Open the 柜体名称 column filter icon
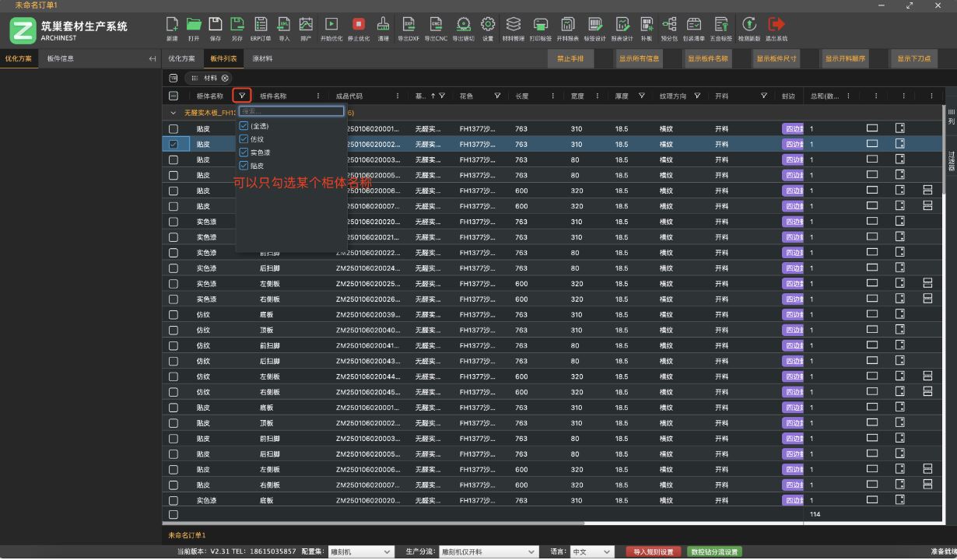This screenshot has width=957, height=560. click(242, 96)
